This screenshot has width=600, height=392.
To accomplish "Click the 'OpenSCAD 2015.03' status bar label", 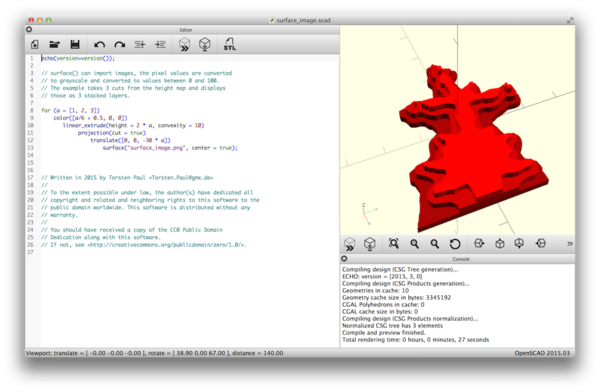I will pyautogui.click(x=542, y=353).
